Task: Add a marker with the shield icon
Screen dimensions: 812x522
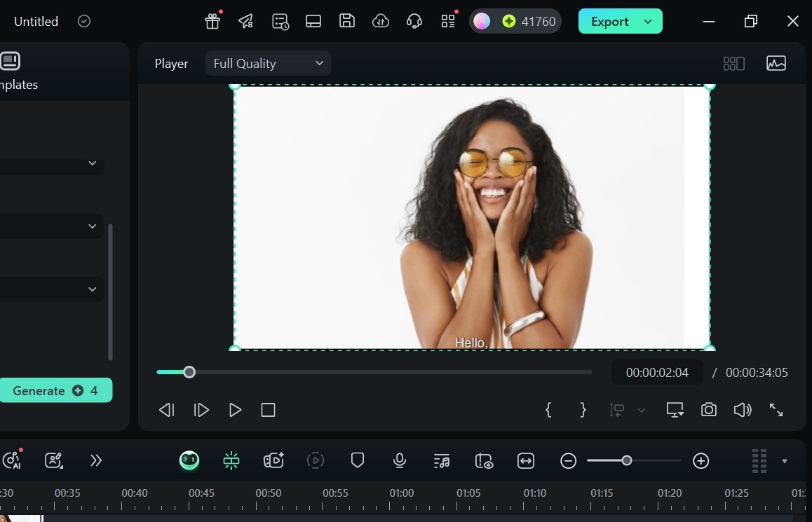Action: 358,460
